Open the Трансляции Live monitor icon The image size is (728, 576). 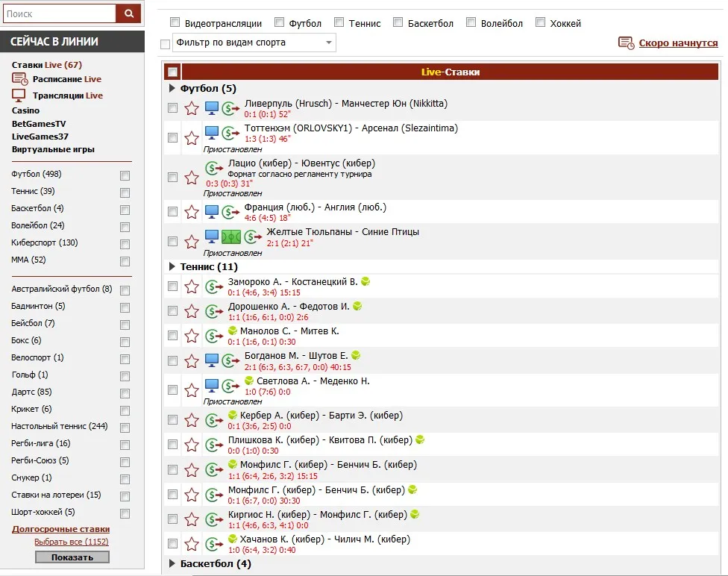[19, 96]
